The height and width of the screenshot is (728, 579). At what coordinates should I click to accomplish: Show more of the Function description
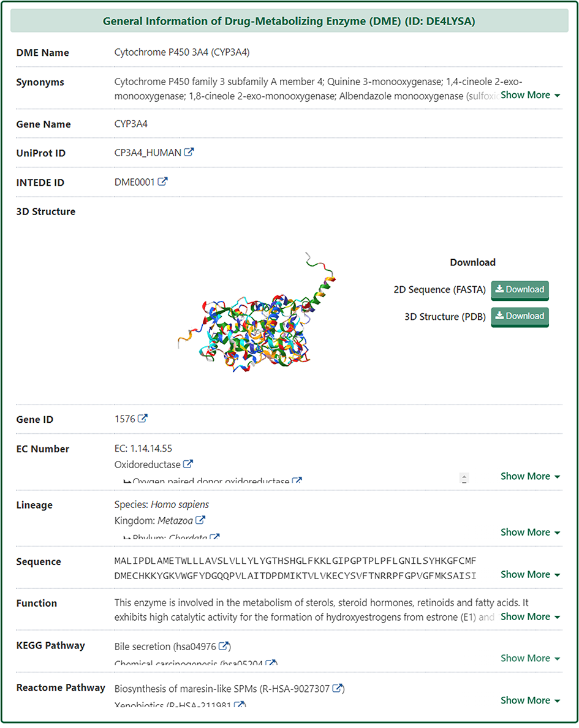[530, 616]
